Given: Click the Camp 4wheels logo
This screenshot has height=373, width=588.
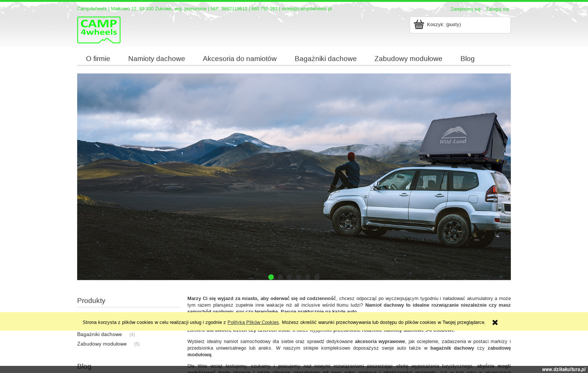Looking at the screenshot, I should point(99,30).
